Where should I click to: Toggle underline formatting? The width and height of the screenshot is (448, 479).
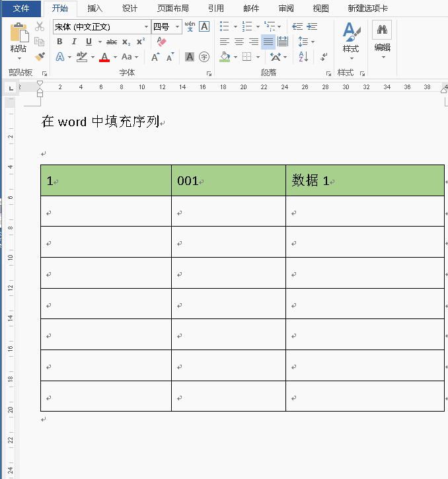[x=89, y=42]
